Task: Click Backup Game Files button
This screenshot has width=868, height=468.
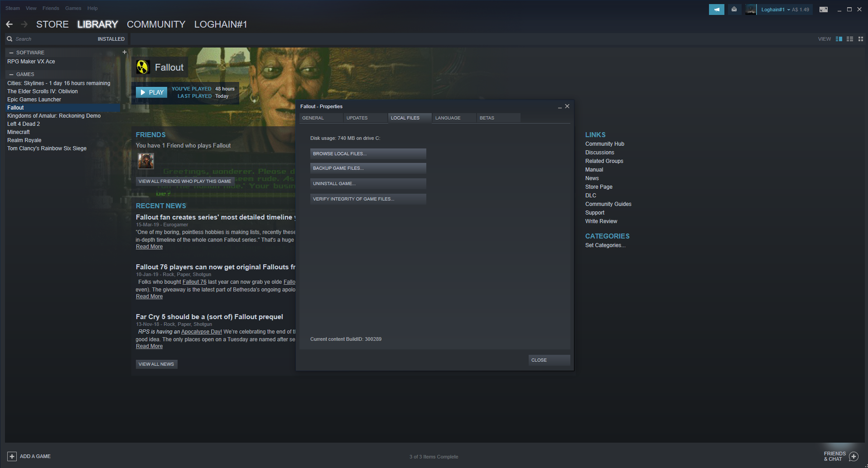Action: (x=368, y=168)
